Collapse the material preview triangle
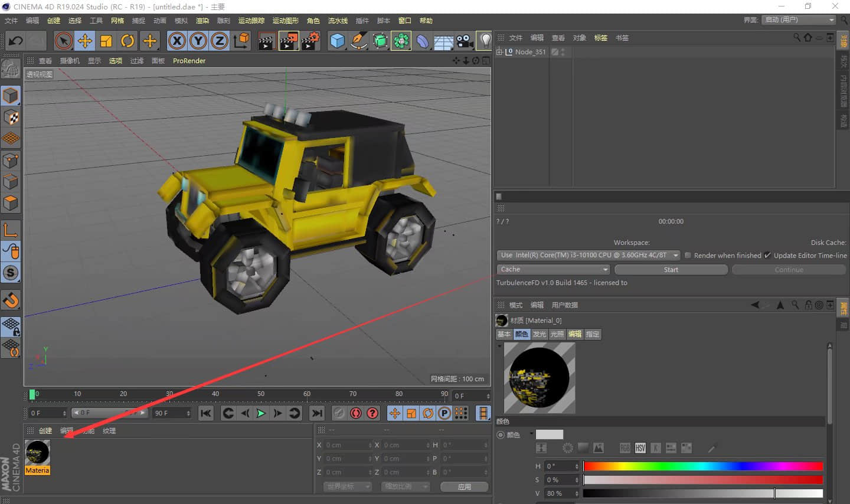 pyautogui.click(x=500, y=346)
